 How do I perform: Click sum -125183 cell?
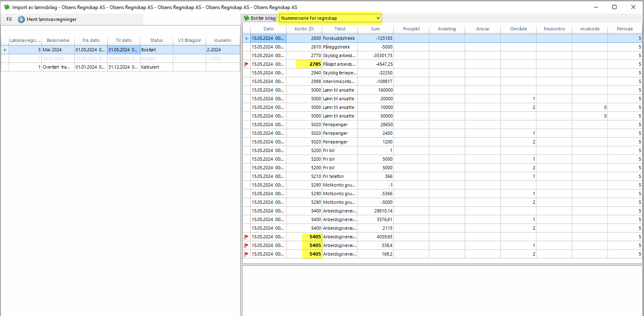pos(376,38)
